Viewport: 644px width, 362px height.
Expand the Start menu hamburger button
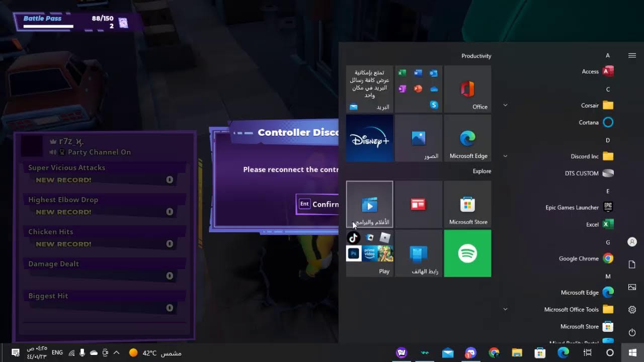[x=632, y=55]
